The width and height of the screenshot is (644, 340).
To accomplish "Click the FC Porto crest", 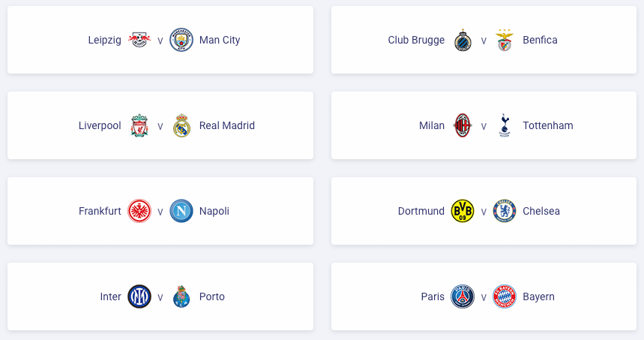I will pos(181,296).
